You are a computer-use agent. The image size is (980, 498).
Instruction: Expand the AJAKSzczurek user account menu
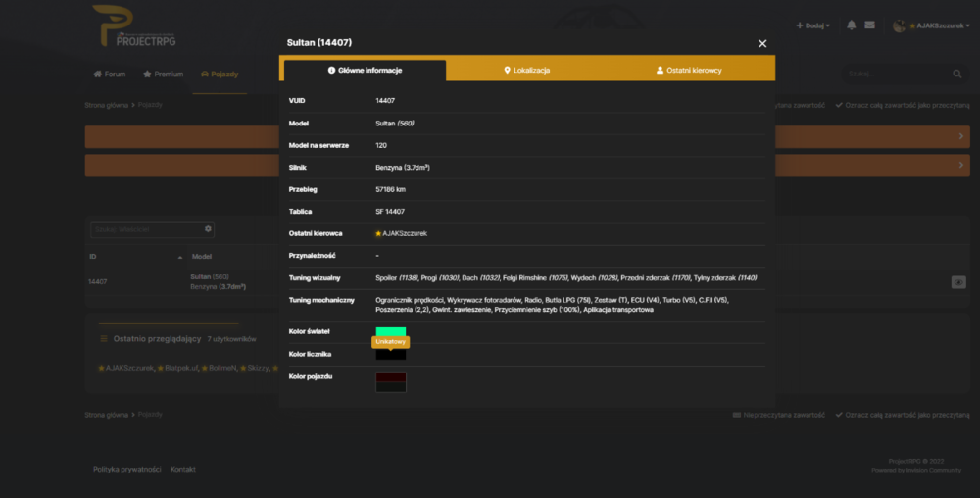931,25
